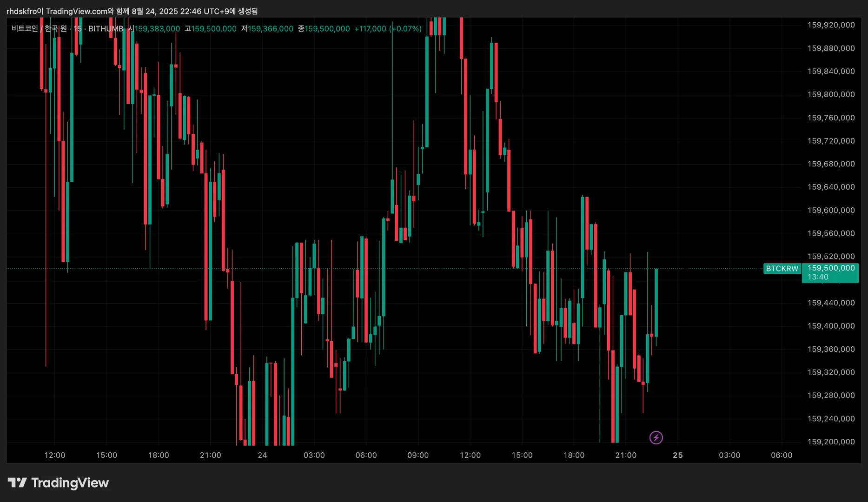The image size is (868, 502).
Task: Click the 159,720,000 price axis label
Action: click(831, 141)
